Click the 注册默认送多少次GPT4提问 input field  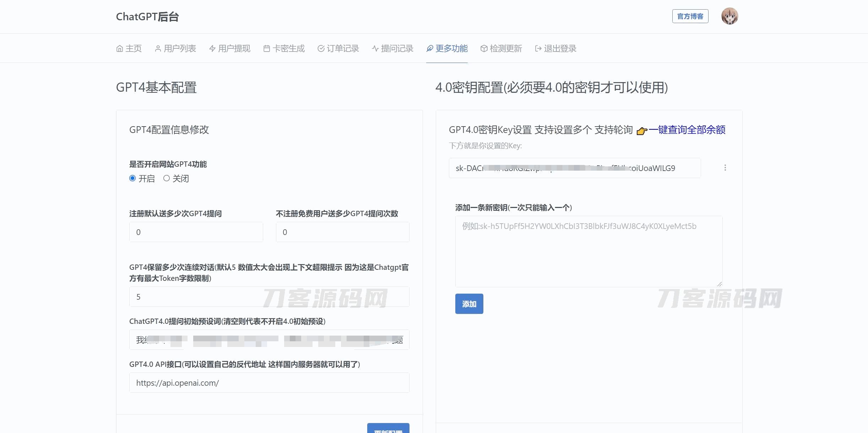click(196, 232)
